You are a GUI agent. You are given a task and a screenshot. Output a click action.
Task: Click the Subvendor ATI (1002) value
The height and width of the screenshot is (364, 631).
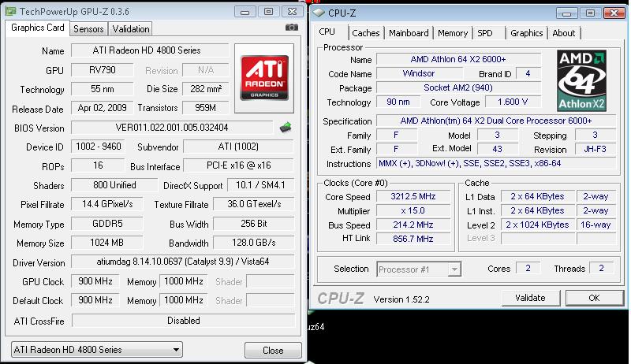click(238, 147)
